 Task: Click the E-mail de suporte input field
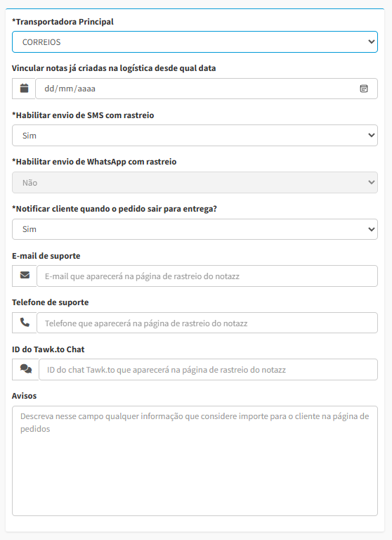[x=207, y=276]
